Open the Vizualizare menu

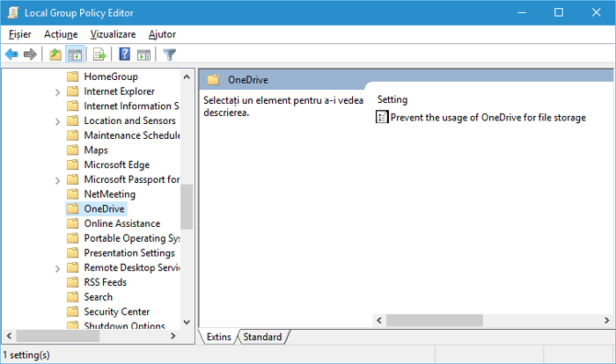pyautogui.click(x=114, y=34)
